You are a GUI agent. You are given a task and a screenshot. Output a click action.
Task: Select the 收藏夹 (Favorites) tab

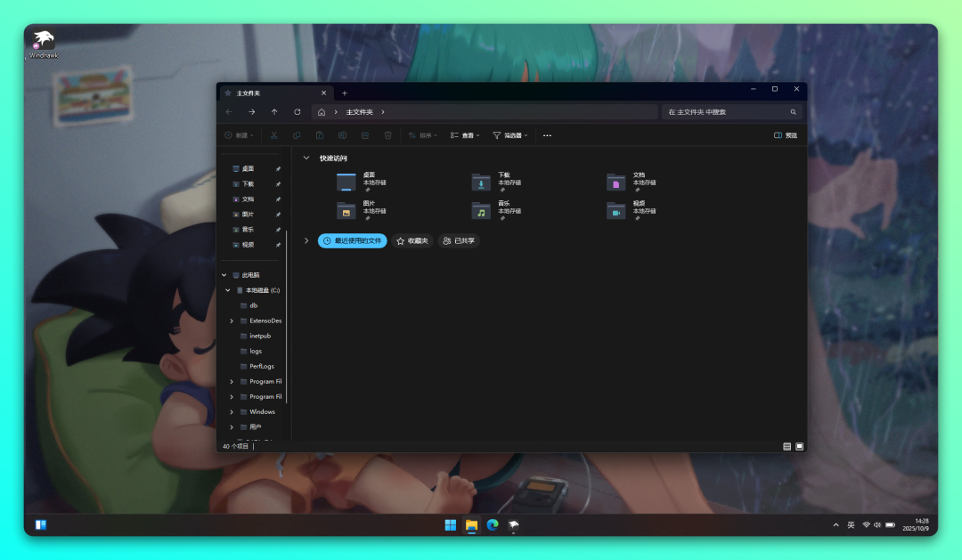(412, 241)
